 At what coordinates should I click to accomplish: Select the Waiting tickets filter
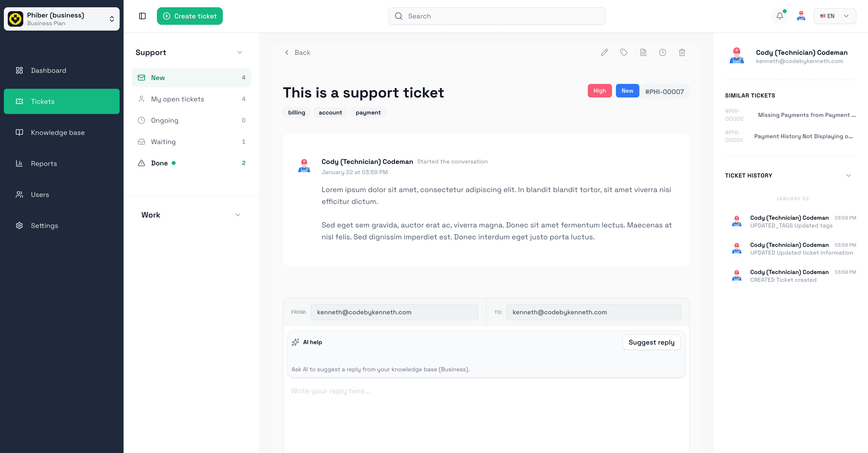(163, 142)
